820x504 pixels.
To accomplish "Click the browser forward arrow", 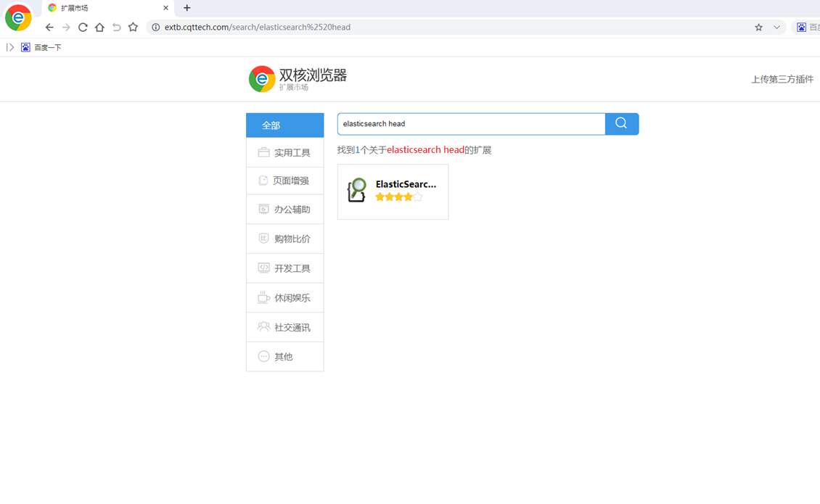I will coord(66,27).
